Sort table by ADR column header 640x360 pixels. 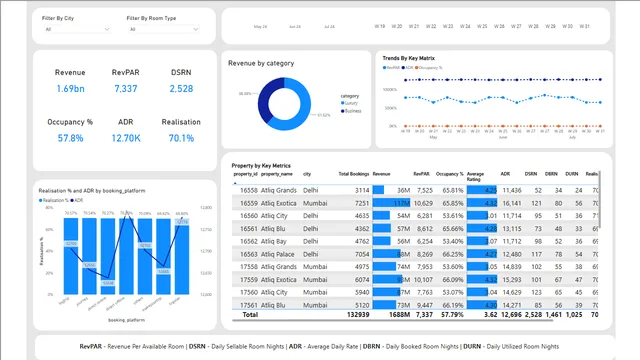[505, 174]
